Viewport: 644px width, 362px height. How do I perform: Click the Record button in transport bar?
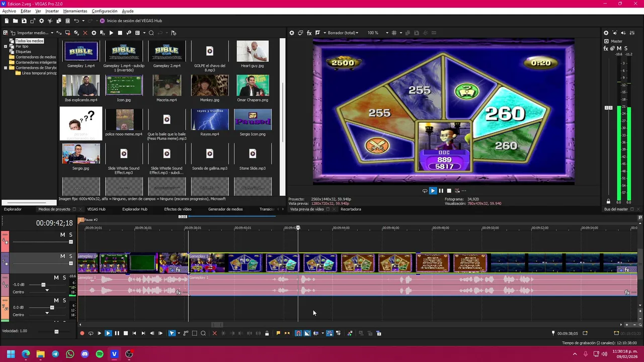[82, 333]
